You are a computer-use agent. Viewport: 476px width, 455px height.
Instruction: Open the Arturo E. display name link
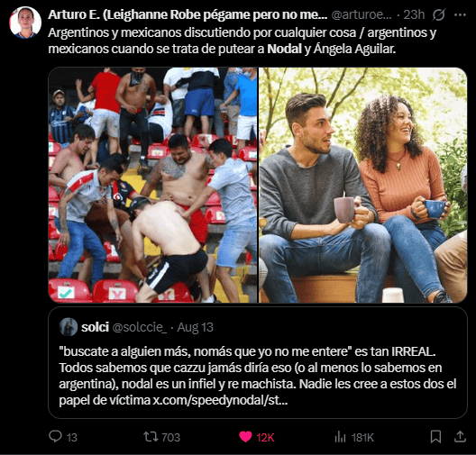[188, 14]
